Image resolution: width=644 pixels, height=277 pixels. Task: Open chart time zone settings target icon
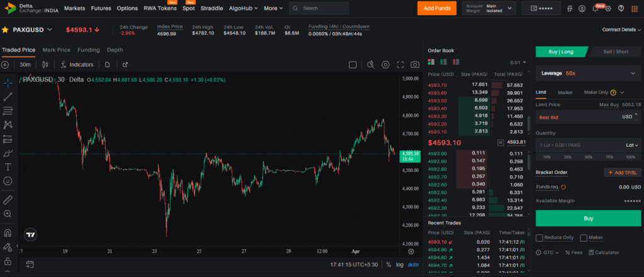tap(411, 251)
